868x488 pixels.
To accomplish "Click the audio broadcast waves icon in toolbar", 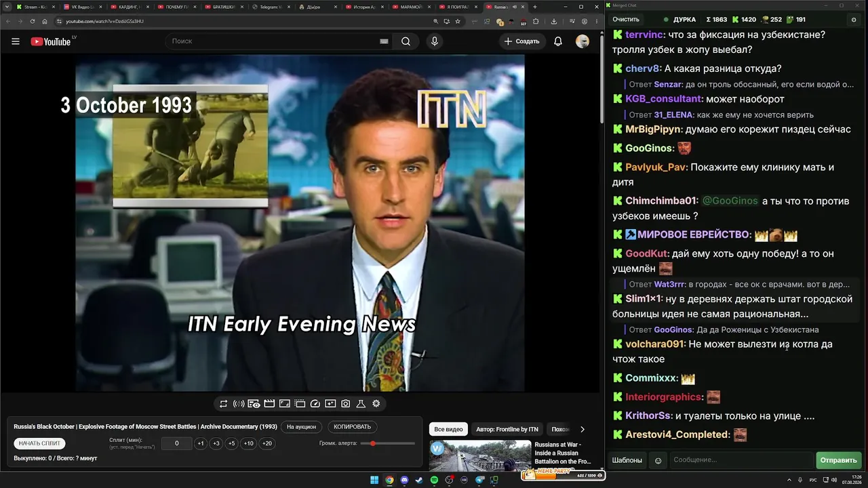I will click(239, 404).
